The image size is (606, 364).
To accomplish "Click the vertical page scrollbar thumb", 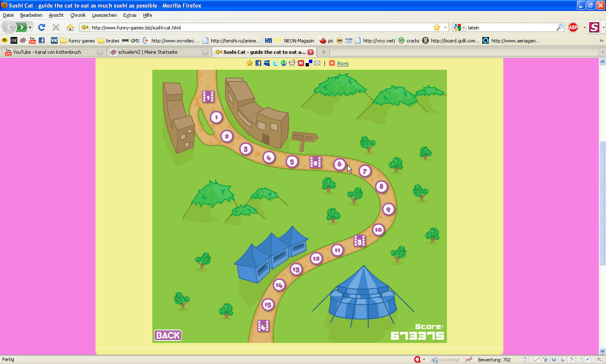I will (x=602, y=203).
